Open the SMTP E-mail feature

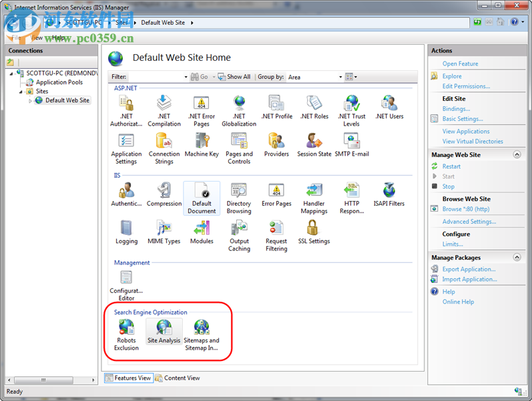pos(352,145)
